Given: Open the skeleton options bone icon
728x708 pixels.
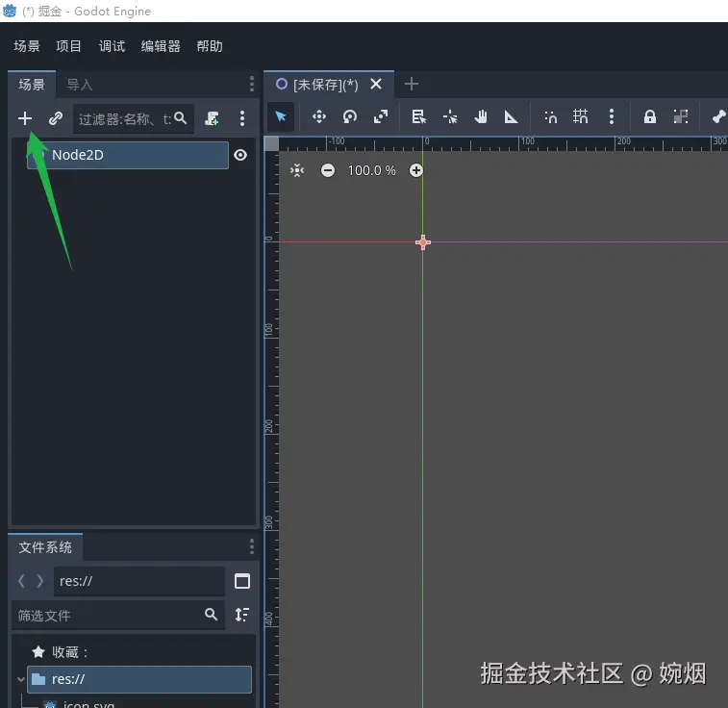Looking at the screenshot, I should 718,116.
